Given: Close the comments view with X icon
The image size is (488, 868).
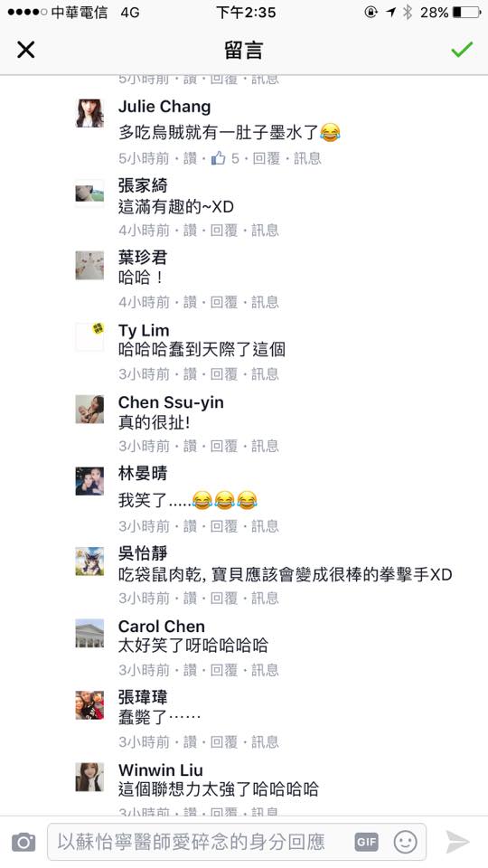Looking at the screenshot, I should 26,50.
